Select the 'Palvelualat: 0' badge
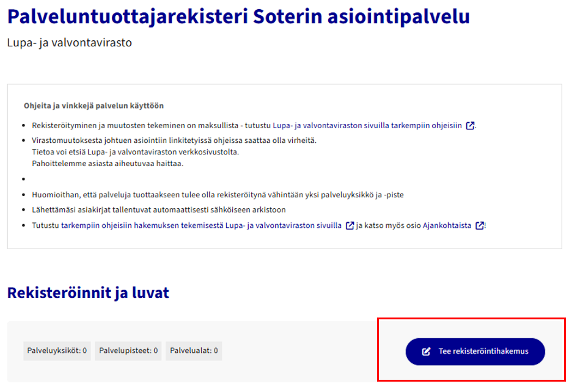Image resolution: width=569 pixels, height=392 pixels. 194,350
